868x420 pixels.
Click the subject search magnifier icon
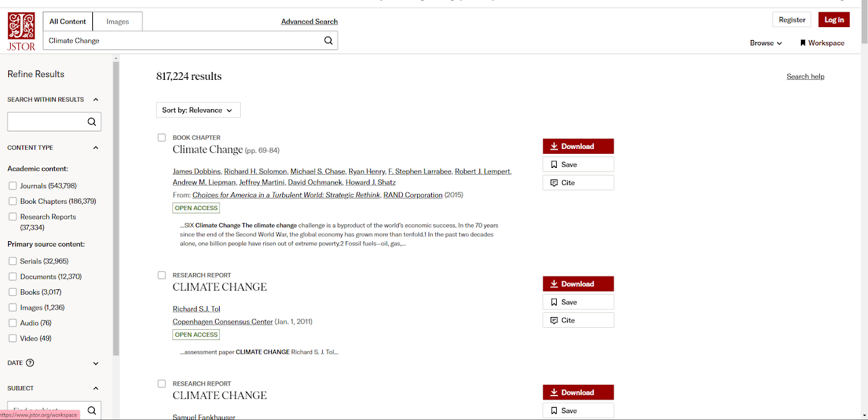point(92,411)
